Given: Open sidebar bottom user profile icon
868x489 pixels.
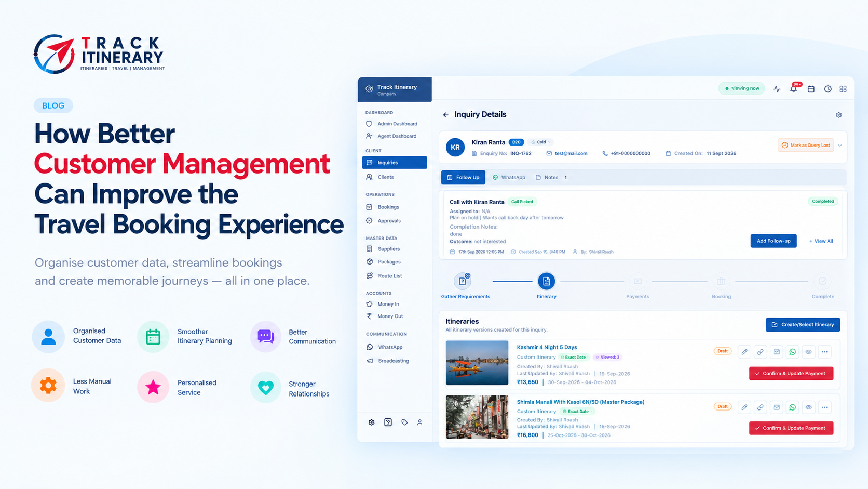Looking at the screenshot, I should 419,422.
